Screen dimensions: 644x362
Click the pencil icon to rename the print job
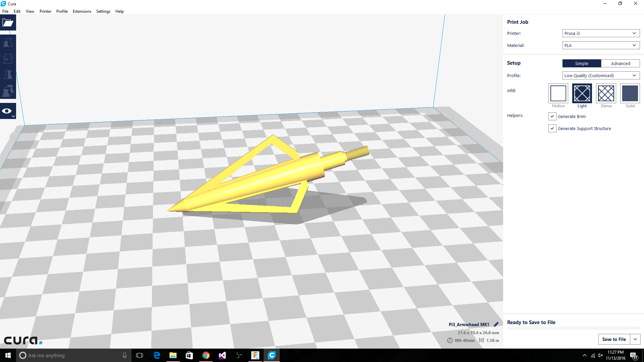click(x=496, y=324)
